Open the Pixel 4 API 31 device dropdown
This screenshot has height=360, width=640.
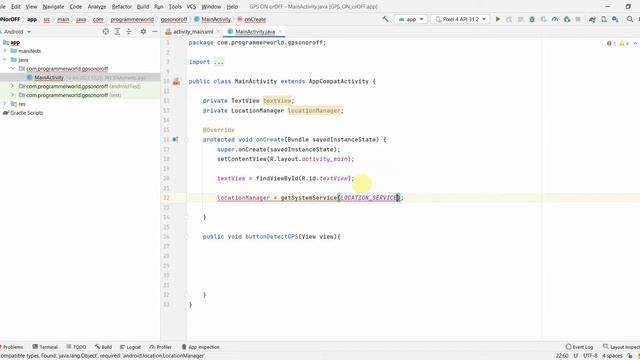tap(460, 19)
